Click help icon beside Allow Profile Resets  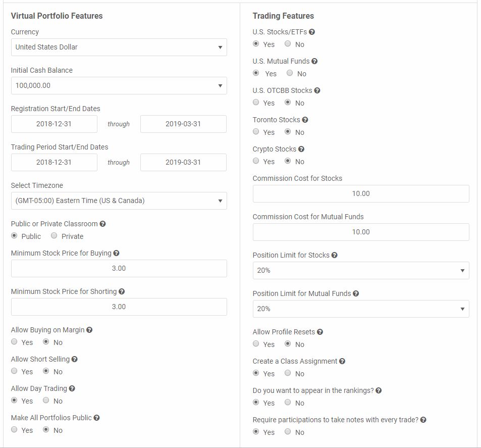[320, 332]
